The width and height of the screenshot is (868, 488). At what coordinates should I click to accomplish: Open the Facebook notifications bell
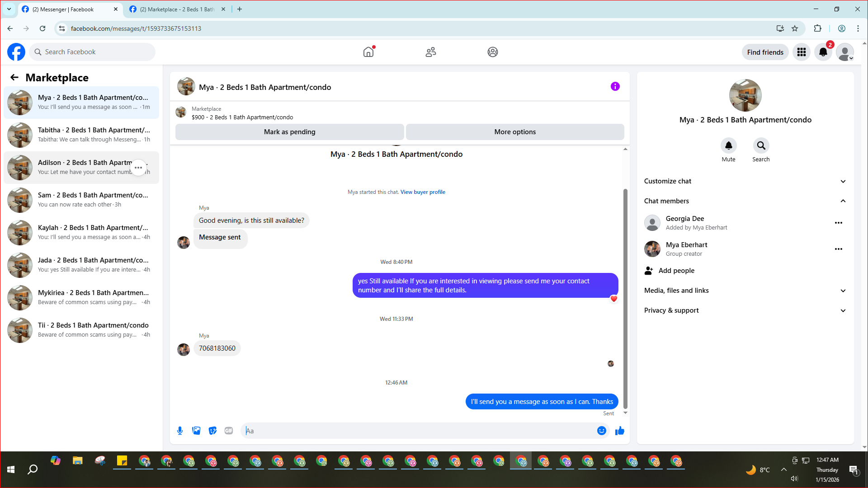pos(823,52)
